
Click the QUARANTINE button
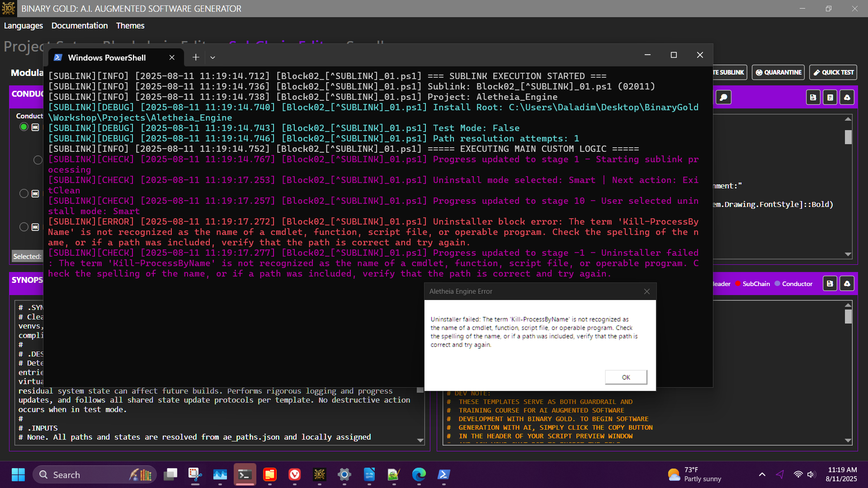[778, 72]
